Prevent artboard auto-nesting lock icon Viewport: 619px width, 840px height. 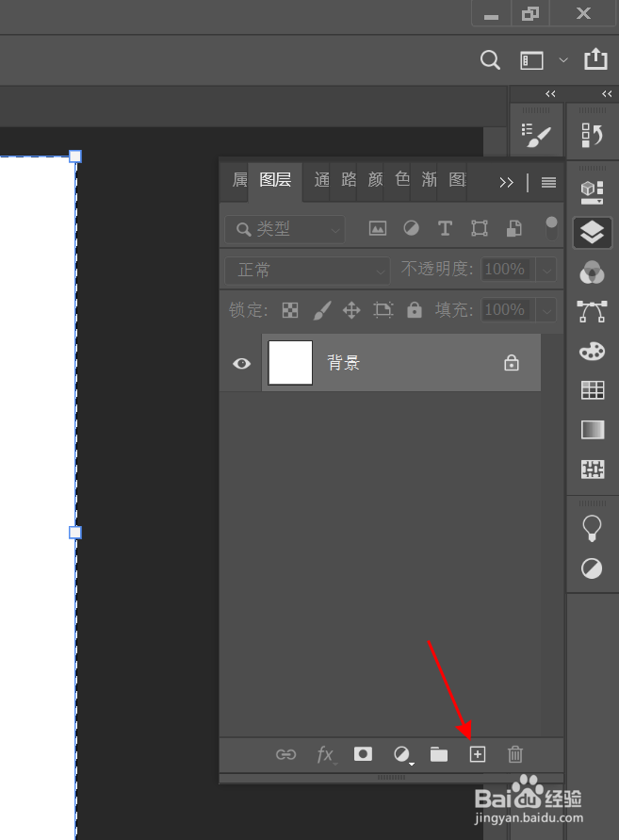383,310
